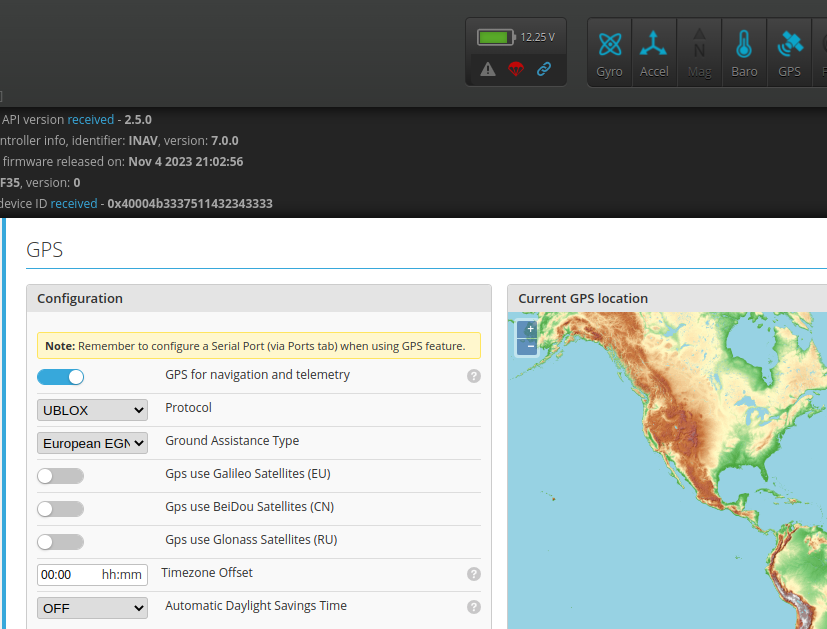This screenshot has width=827, height=629.
Task: Click the link connection status icon
Action: [543, 69]
